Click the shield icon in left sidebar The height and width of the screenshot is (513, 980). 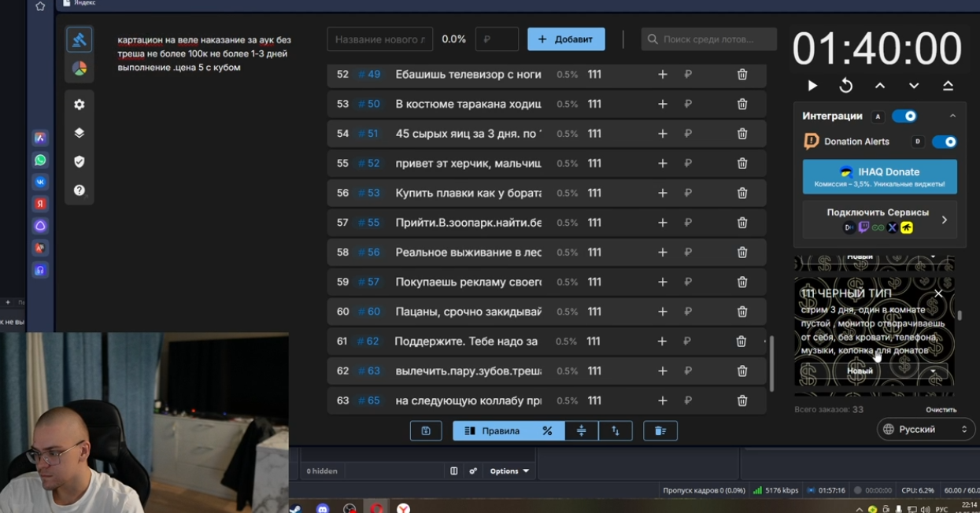[x=80, y=161]
